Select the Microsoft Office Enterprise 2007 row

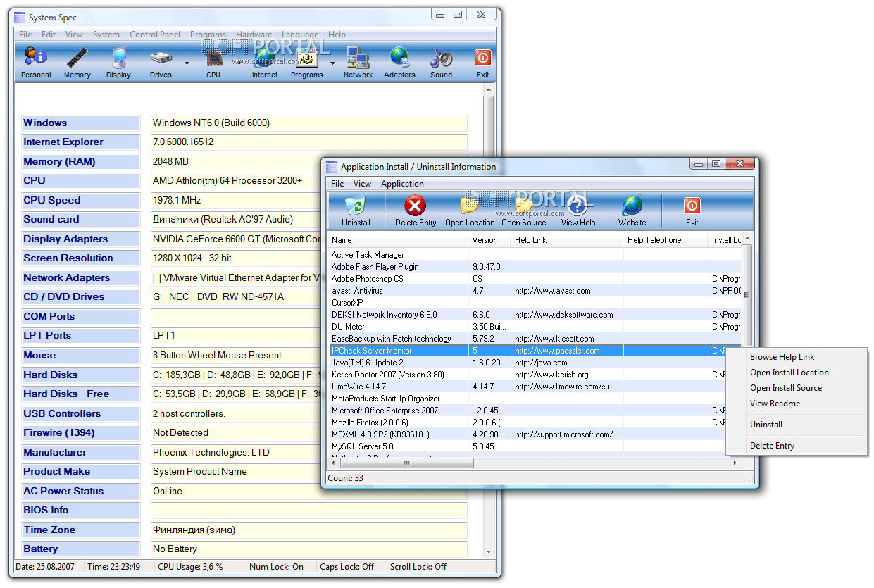[x=535, y=411]
